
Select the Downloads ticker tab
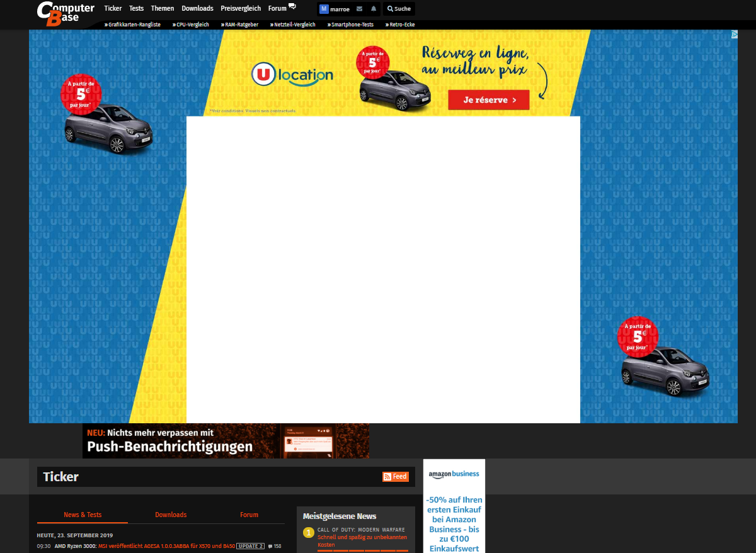pos(171,515)
